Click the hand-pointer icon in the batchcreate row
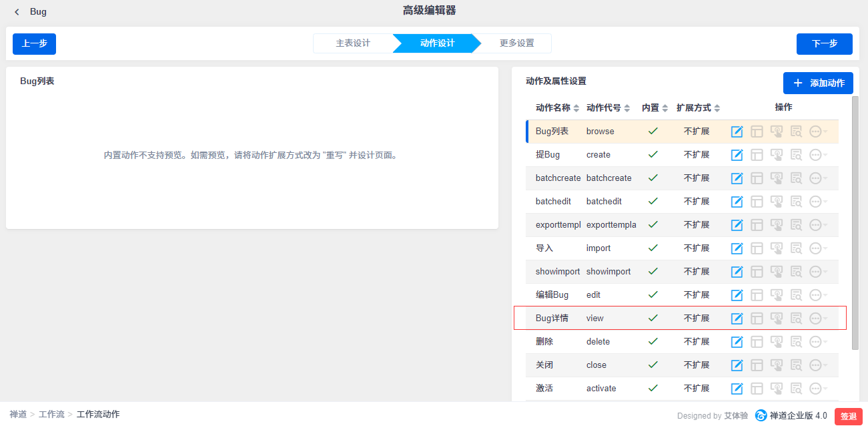Screen dimensions: 868x428 [777, 178]
